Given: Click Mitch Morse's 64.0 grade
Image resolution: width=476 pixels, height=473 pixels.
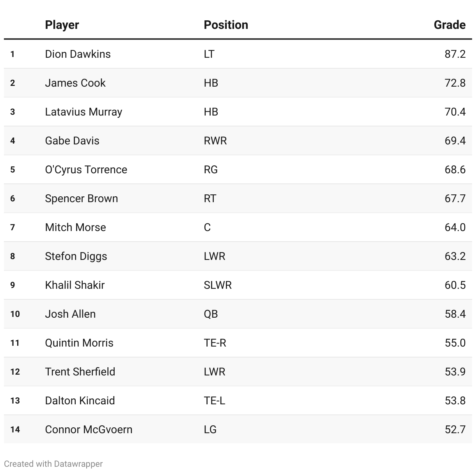Looking at the screenshot, I should 455,227.
